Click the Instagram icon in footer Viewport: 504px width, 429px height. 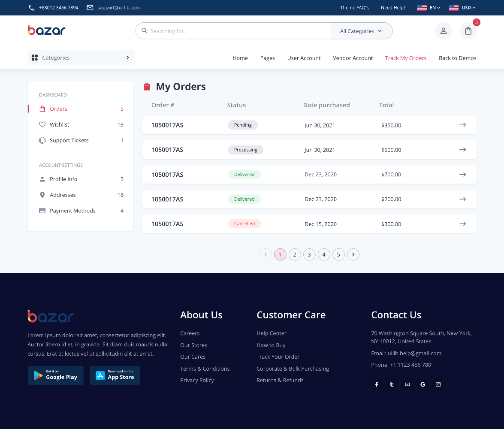(438, 384)
